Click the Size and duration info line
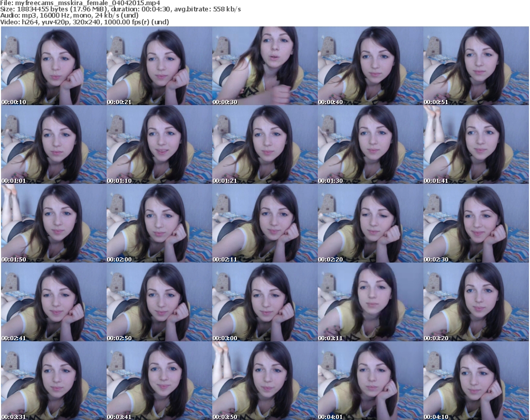 click(121, 9)
